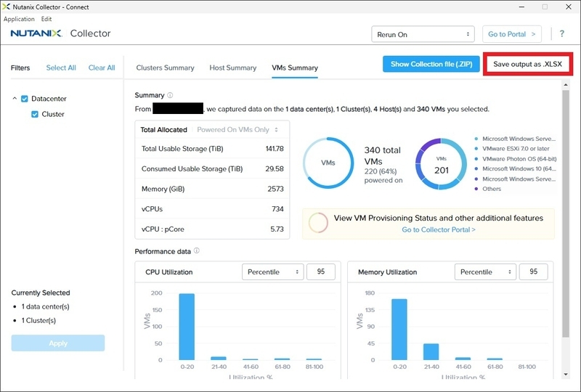
Task: Click the Others legend item
Action: coord(488,189)
